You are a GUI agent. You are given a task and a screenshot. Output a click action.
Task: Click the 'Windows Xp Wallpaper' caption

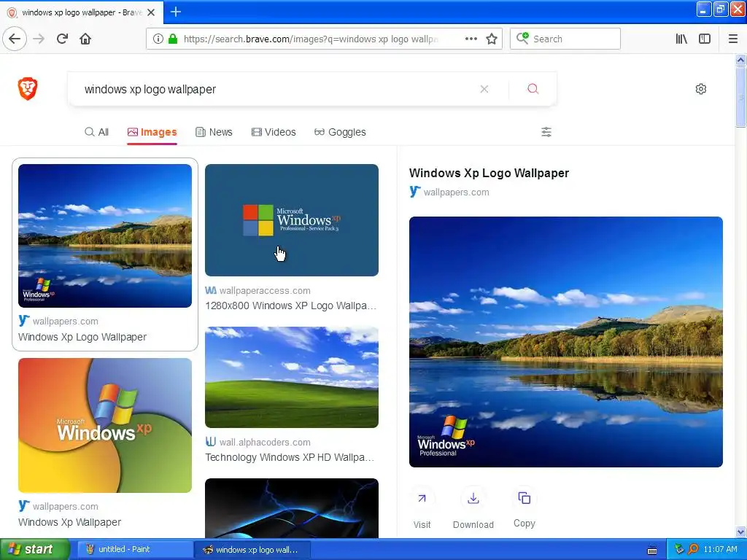coord(69,522)
